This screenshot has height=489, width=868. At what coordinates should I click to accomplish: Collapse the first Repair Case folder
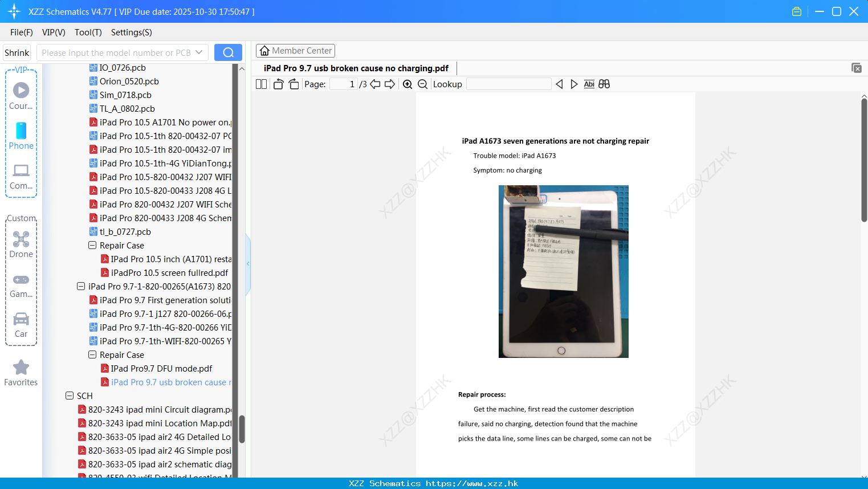[x=92, y=246]
